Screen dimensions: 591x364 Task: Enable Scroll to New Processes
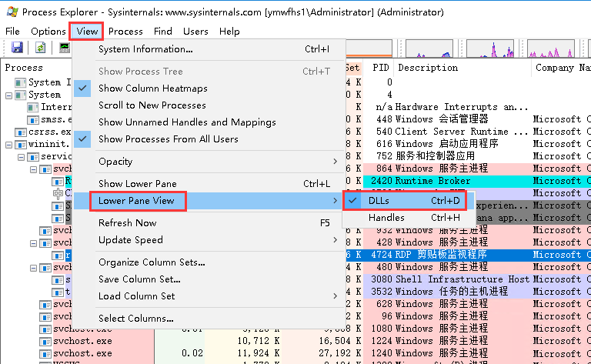[x=209, y=105]
